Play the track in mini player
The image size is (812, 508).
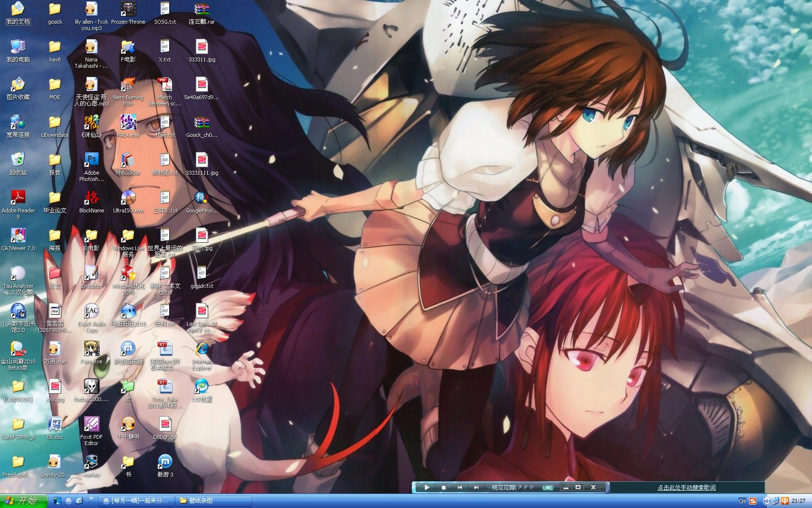pos(427,487)
